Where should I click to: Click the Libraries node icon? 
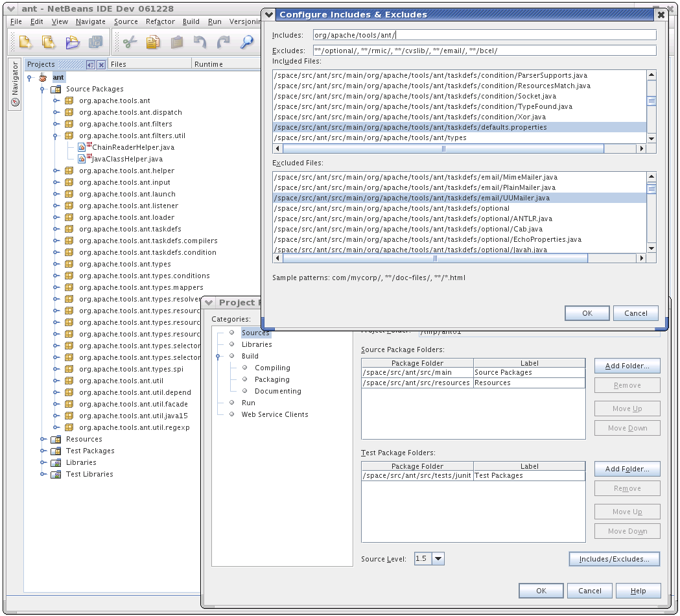56,462
